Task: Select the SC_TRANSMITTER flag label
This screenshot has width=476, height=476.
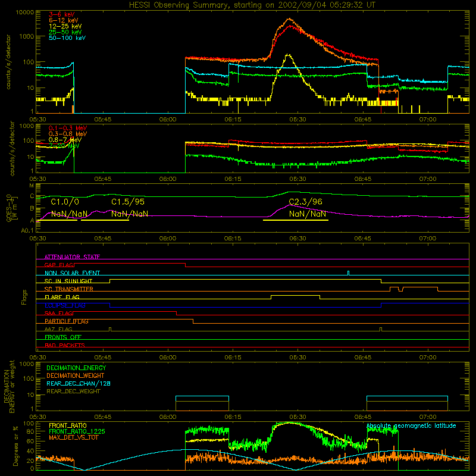Action: [69, 289]
